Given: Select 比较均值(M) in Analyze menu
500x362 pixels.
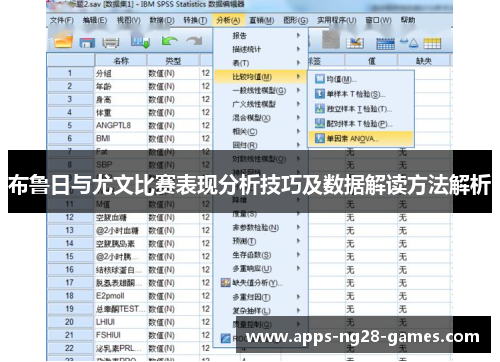Looking at the screenshot, I should tap(260, 77).
